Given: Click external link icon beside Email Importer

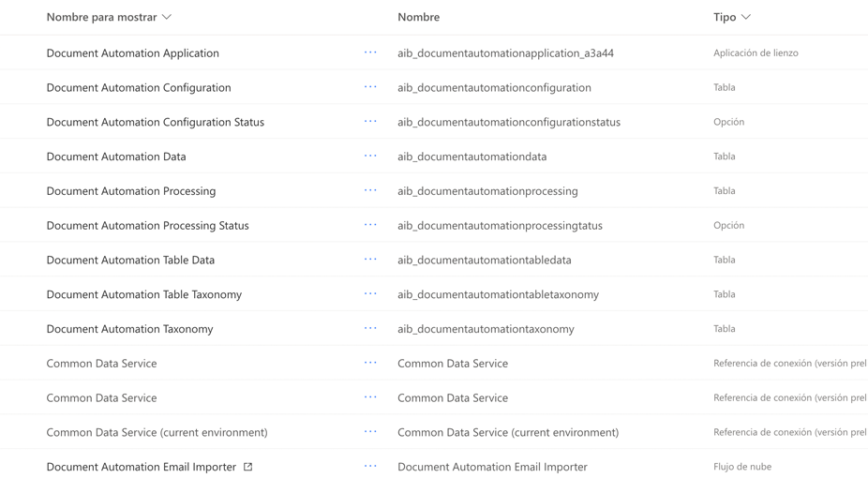Looking at the screenshot, I should coord(248,467).
